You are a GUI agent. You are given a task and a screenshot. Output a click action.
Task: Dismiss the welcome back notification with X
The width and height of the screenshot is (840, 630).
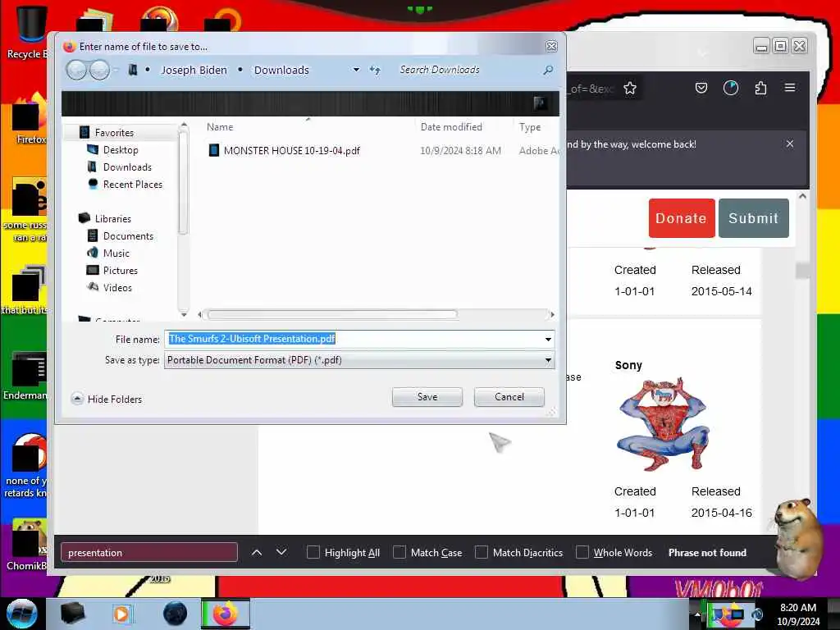coord(790,144)
